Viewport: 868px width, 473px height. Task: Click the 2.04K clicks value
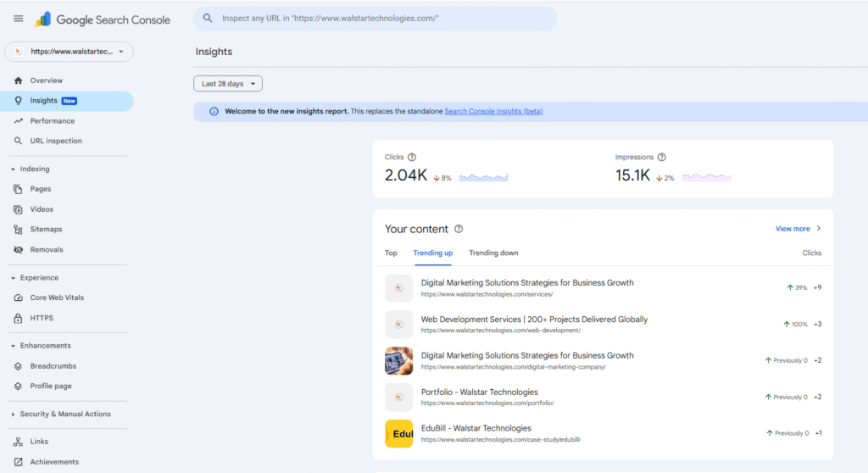[x=406, y=175]
